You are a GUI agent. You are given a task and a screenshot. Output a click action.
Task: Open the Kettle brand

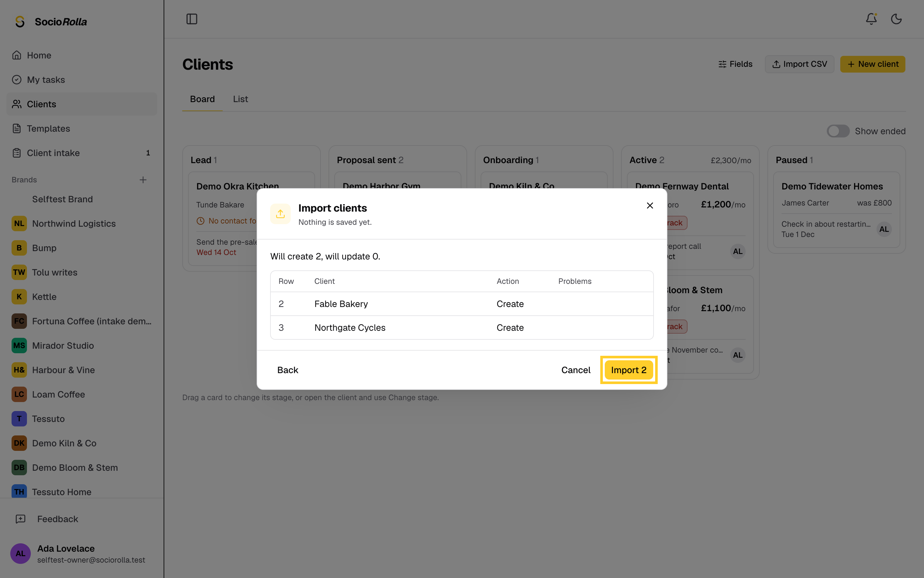[82, 297]
